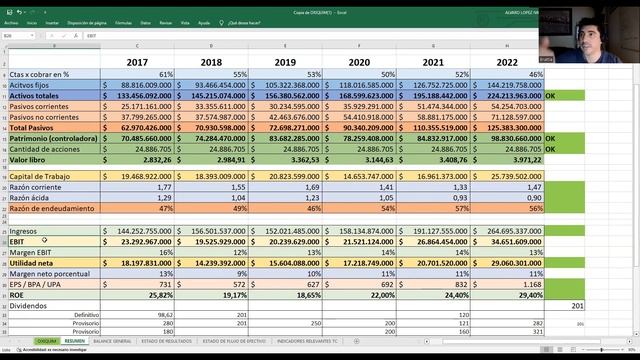Open the Ayuda ribbon tab
Image resolution: width=640 pixels, height=360 pixels.
coord(204,23)
